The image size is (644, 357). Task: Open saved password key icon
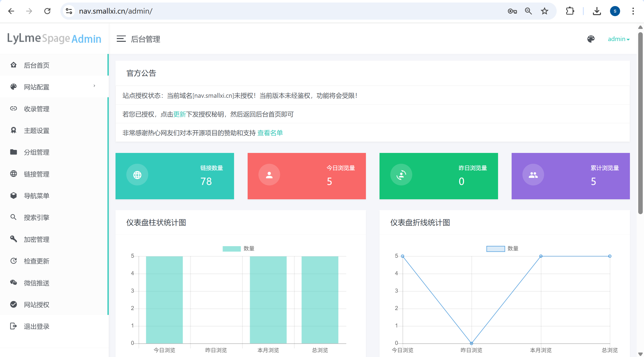pos(512,11)
